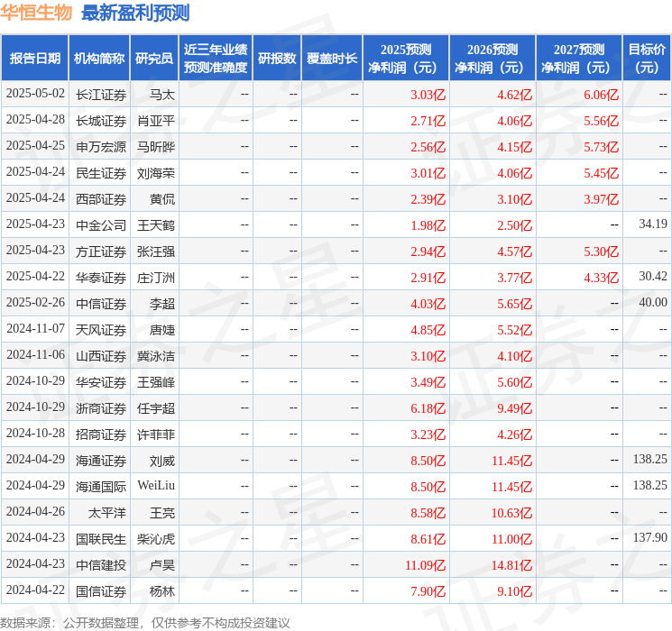
Task: Click analyst name 冀泳洁
Action: tap(156, 356)
